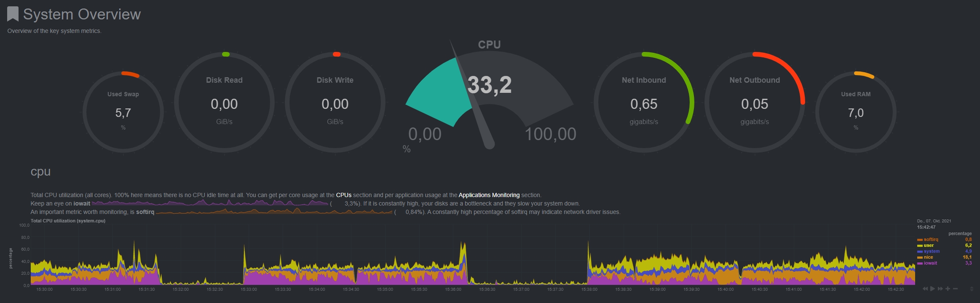Click the iowait sparkline chart
Image resolution: width=980 pixels, height=303 pixels.
pos(210,203)
